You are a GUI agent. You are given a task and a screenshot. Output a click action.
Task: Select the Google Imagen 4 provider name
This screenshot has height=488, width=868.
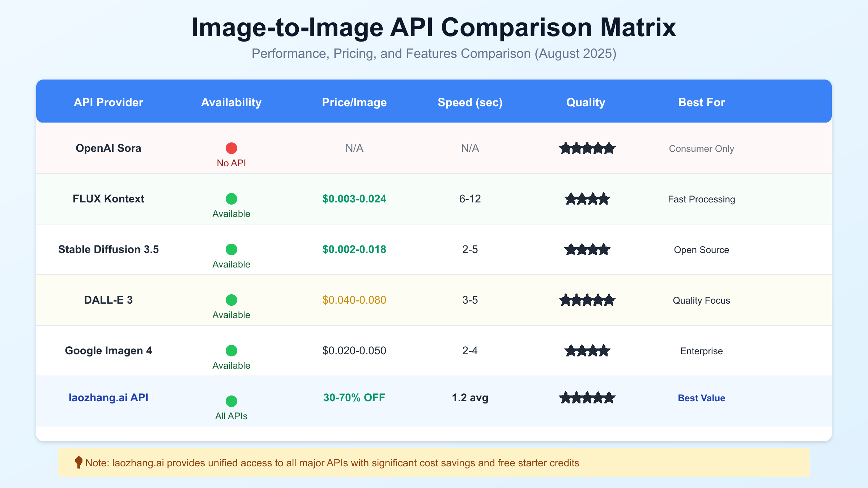[109, 351]
